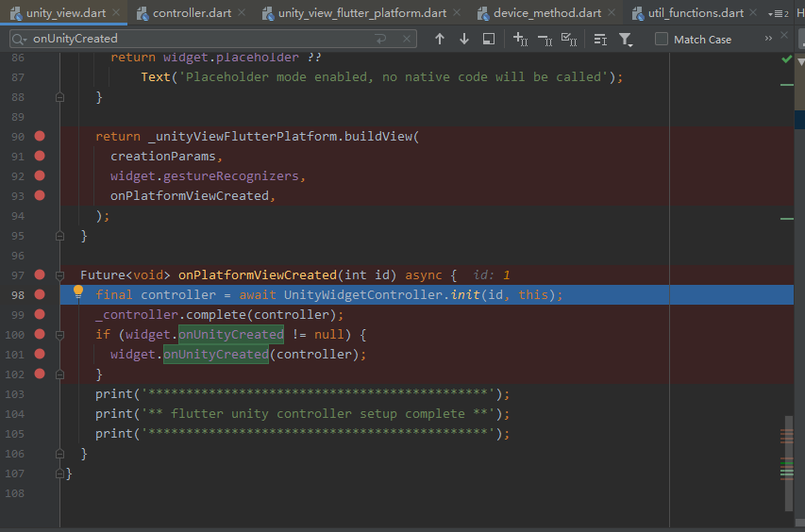Close the util_functions.dart tab
Screen dimensions: 805x532
click(x=753, y=12)
